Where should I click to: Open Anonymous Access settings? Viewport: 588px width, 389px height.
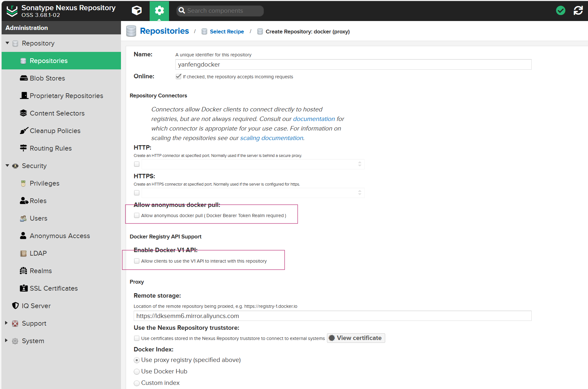point(60,236)
